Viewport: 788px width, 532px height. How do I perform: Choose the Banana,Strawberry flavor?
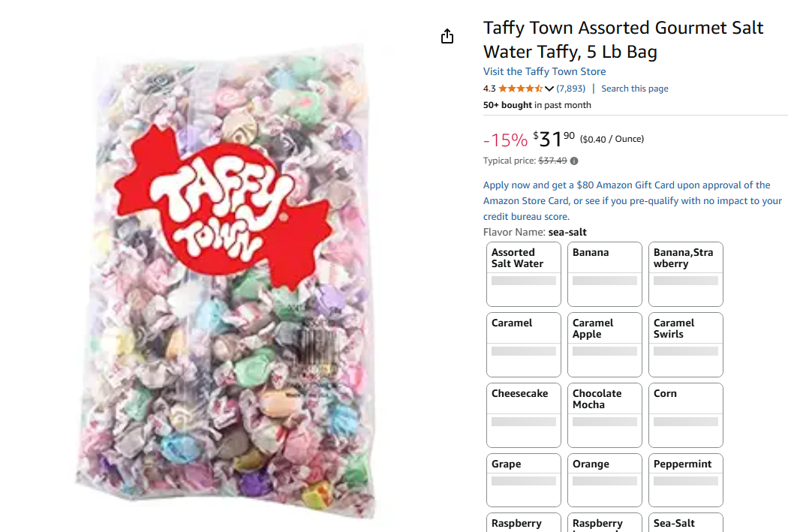coord(686,274)
